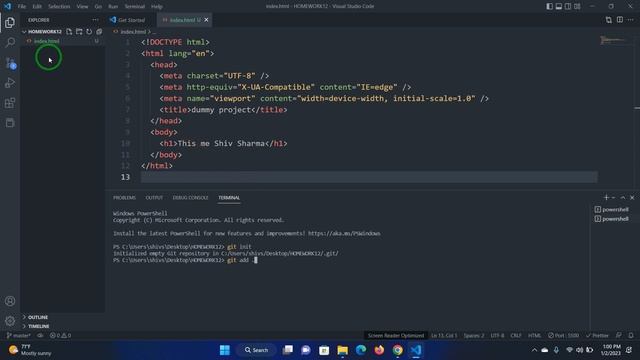Click New Folder icon in HOMEWORK12 header
The height and width of the screenshot is (360, 640).
[79, 31]
